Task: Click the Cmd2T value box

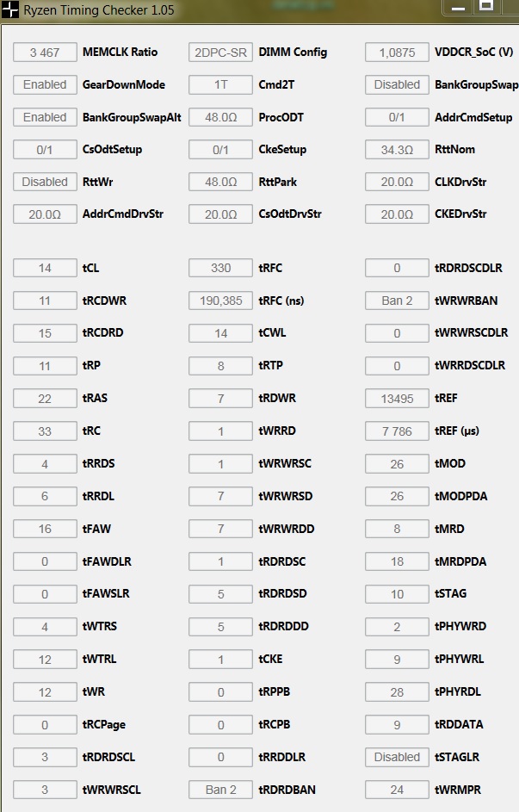Action: 220,85
